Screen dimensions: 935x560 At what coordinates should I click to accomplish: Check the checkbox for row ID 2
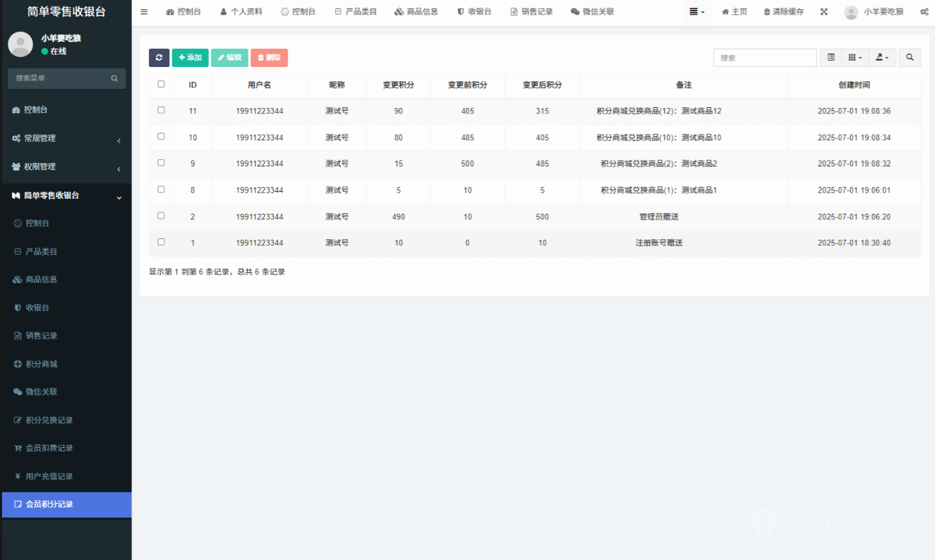coord(161,216)
